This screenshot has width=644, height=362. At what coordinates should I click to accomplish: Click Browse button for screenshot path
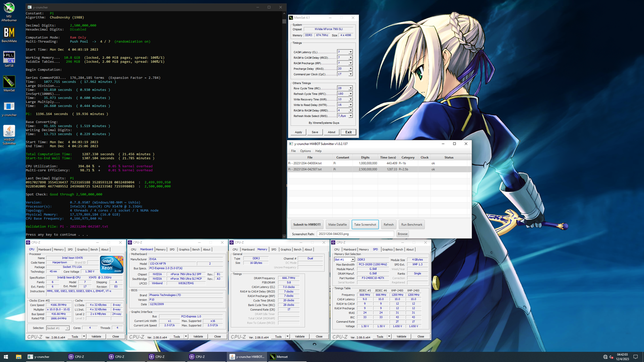[402, 234]
